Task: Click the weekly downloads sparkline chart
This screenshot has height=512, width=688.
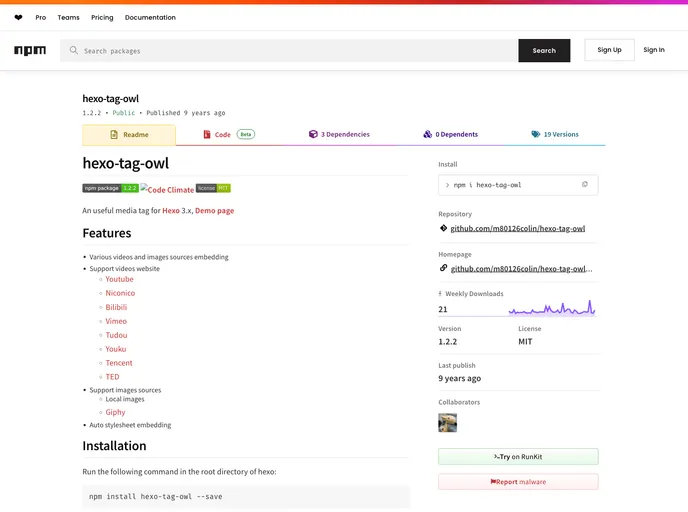Action: point(552,308)
